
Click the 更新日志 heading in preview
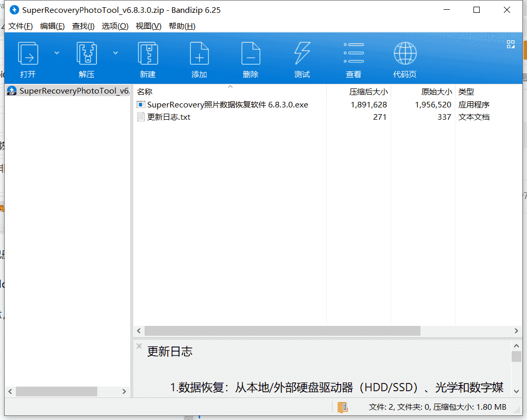170,352
